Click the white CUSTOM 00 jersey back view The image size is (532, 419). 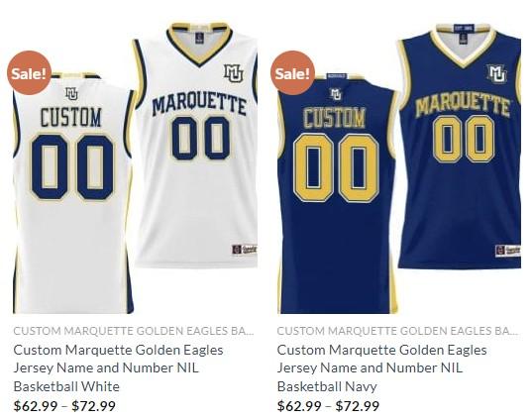72,193
